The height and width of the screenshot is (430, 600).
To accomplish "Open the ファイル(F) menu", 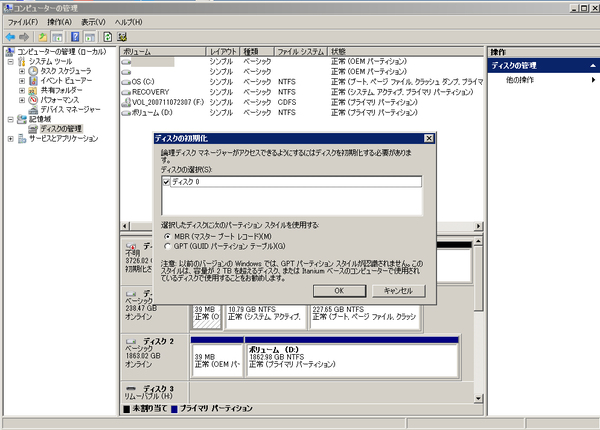I will [x=23, y=22].
